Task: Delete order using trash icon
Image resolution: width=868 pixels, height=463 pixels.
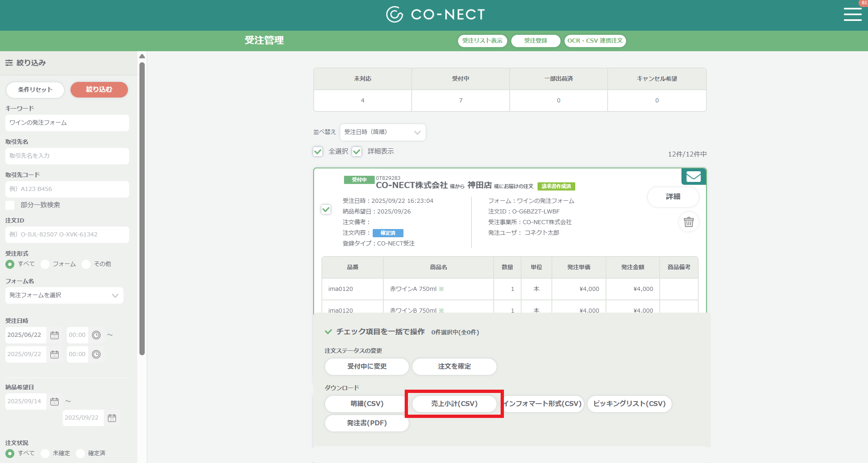Action: click(x=689, y=222)
